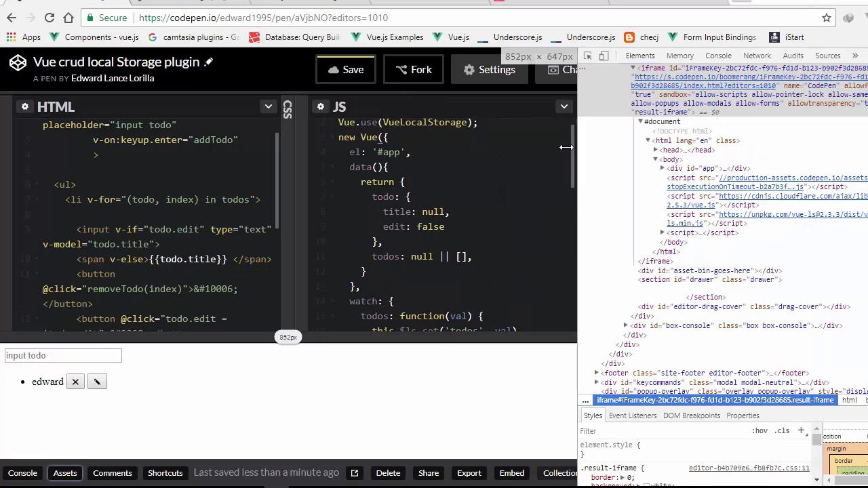Switch to the Network DevTools tab
Viewport: 868px width, 488px height.
click(x=757, y=56)
